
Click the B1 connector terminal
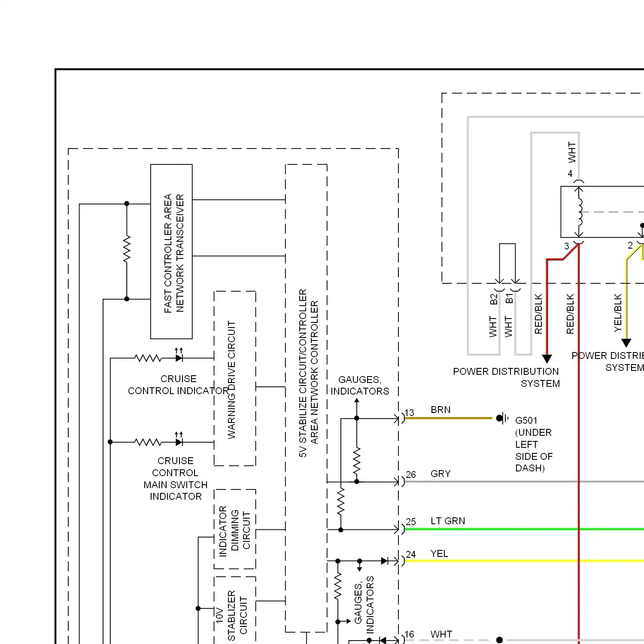tap(515, 283)
